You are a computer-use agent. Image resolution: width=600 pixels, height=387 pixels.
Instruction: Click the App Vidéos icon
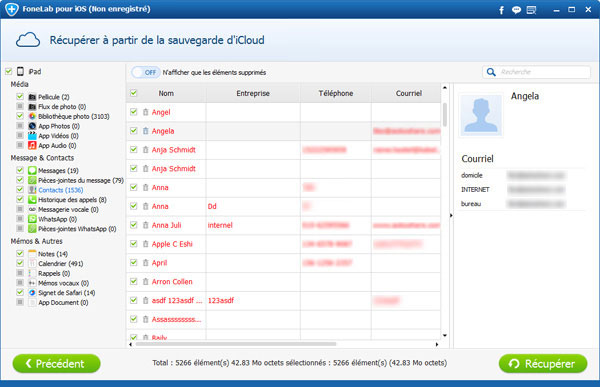tap(32, 136)
